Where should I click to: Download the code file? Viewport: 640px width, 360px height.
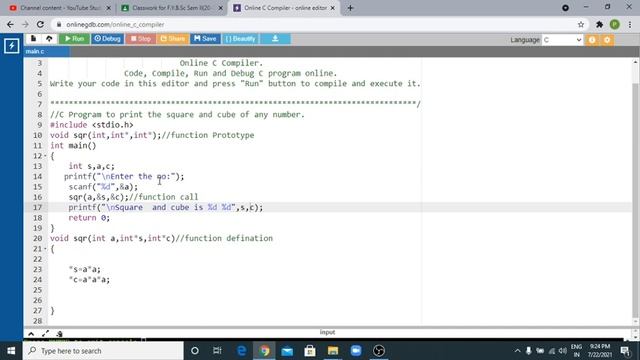275,39
